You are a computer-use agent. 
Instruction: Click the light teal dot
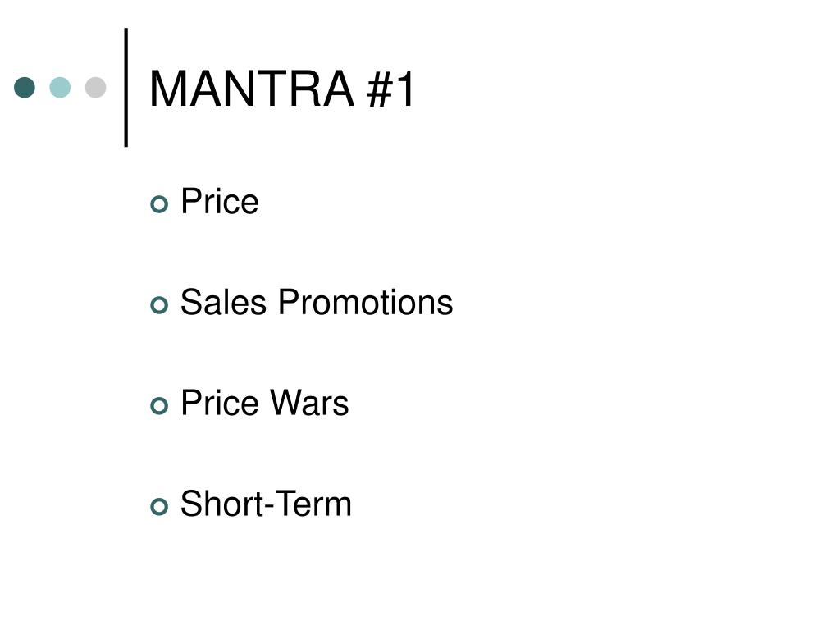pos(60,87)
